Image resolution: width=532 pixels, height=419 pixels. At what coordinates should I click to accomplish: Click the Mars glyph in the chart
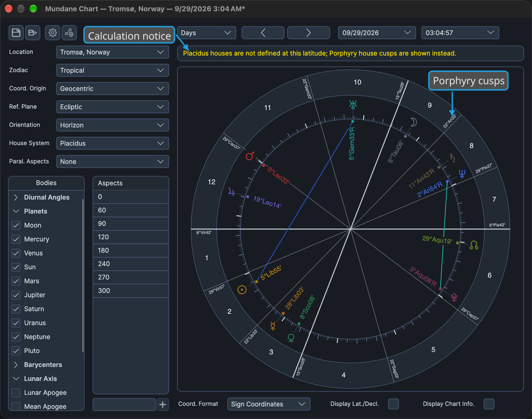[250, 156]
